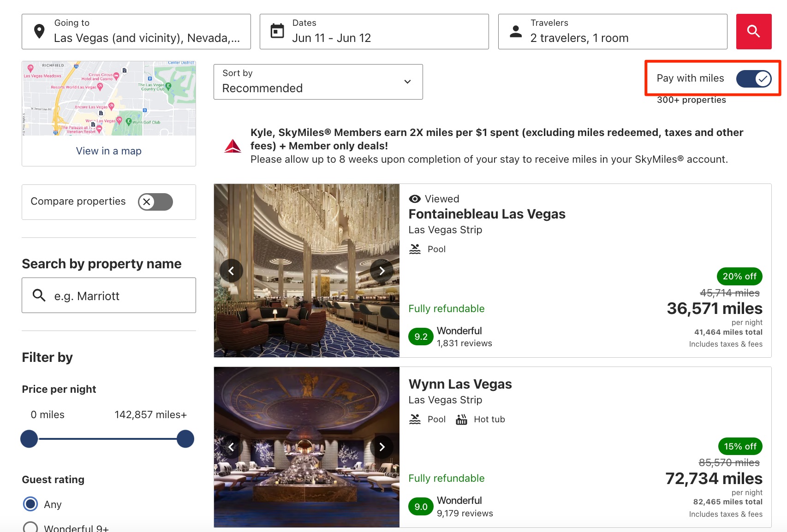Click the red search magnifier button
The height and width of the screenshot is (532, 787).
(x=753, y=31)
